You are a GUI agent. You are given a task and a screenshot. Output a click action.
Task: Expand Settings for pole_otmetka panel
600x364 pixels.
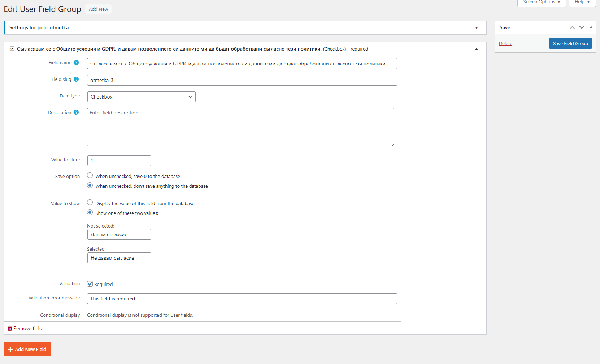[477, 28]
